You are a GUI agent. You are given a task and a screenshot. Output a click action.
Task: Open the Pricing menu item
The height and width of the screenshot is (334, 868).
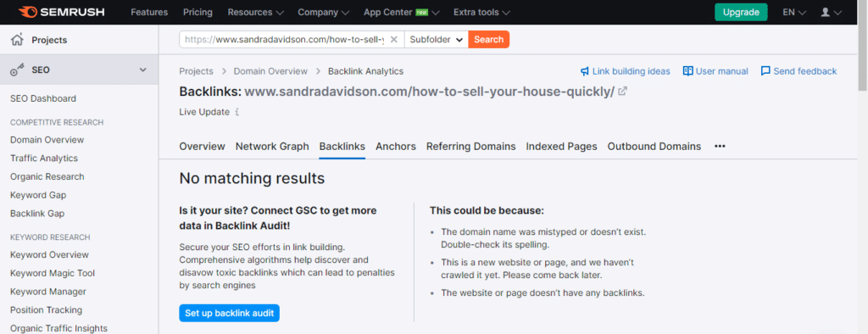[x=198, y=12]
